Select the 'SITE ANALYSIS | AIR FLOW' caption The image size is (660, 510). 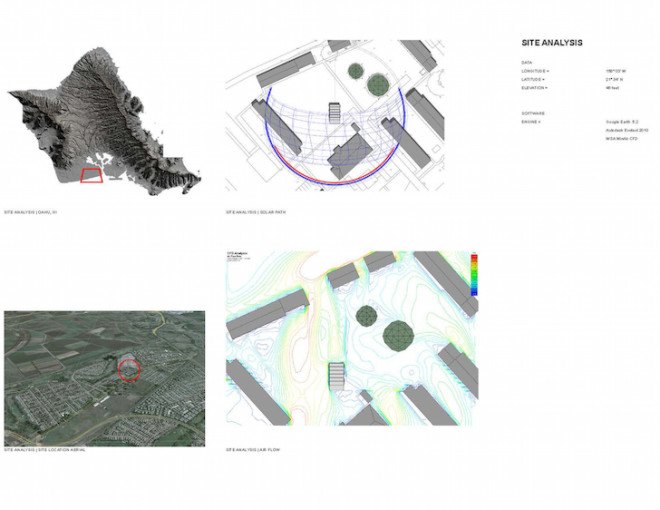tap(253, 450)
